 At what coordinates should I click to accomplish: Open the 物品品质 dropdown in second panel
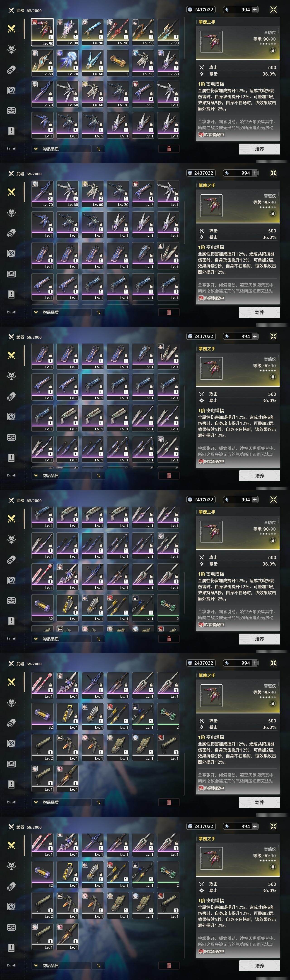tap(61, 312)
